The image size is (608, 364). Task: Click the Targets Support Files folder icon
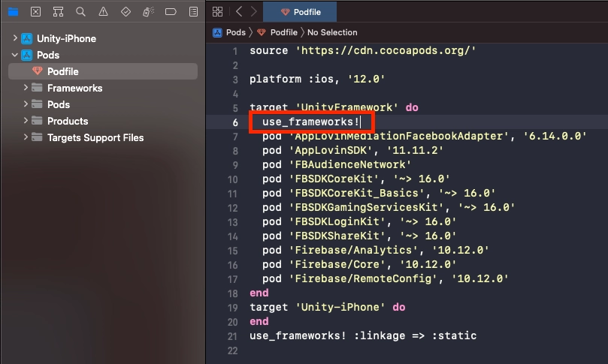(37, 137)
